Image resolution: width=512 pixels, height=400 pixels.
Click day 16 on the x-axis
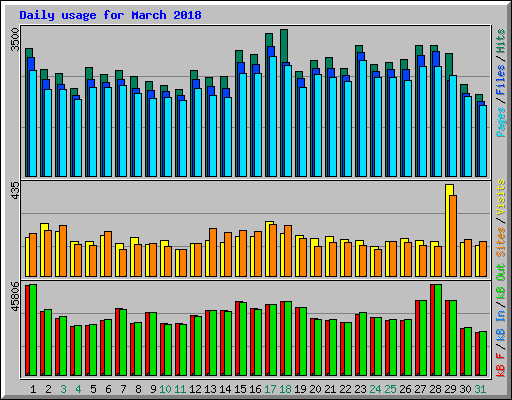255,389
